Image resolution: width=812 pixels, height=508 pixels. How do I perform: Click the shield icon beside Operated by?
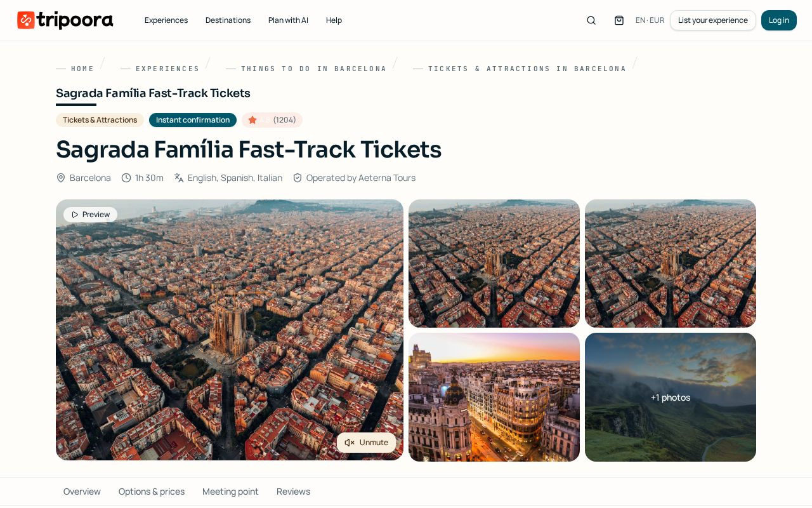tap(298, 178)
